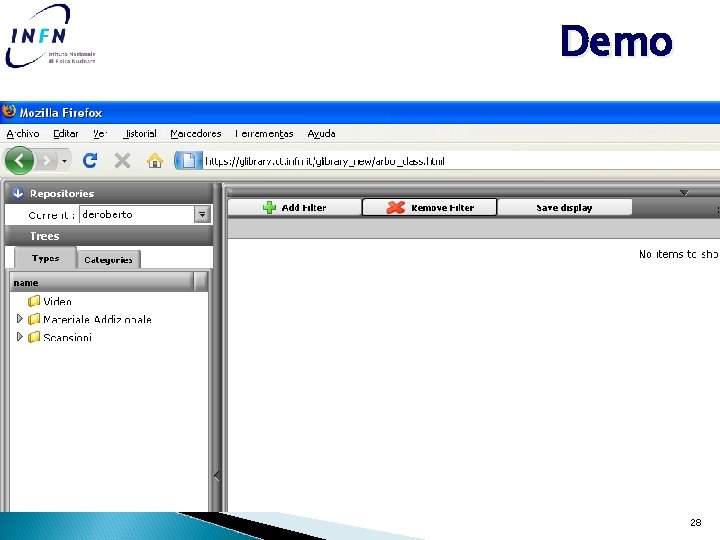Click the red X Remove Filter icon

(395, 208)
